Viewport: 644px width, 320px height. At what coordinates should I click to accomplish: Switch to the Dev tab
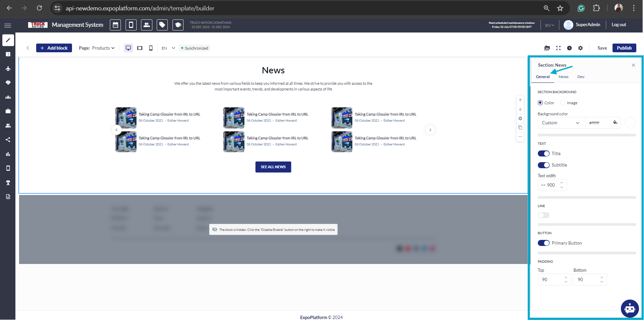(x=581, y=77)
